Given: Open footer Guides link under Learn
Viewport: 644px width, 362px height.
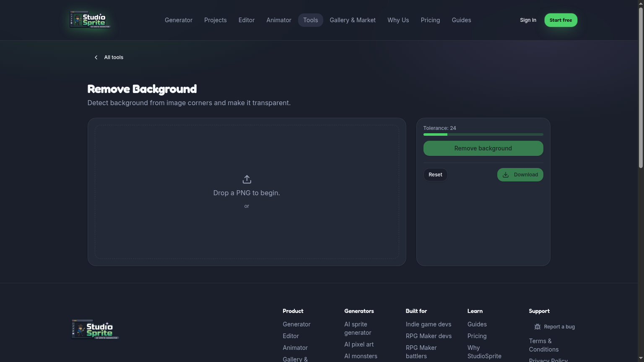Looking at the screenshot, I should pyautogui.click(x=477, y=324).
